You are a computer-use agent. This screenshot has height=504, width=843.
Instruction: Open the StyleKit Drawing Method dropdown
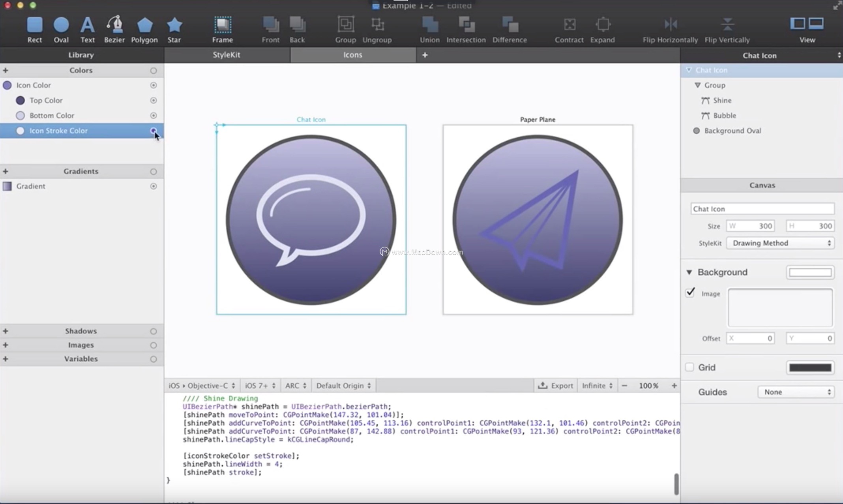pos(780,243)
